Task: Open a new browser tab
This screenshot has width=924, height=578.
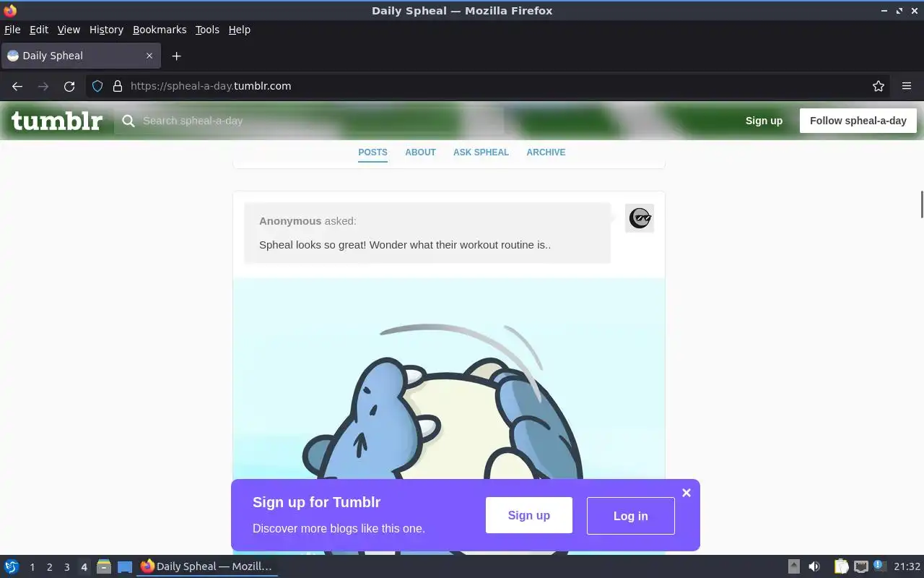Action: click(176, 56)
